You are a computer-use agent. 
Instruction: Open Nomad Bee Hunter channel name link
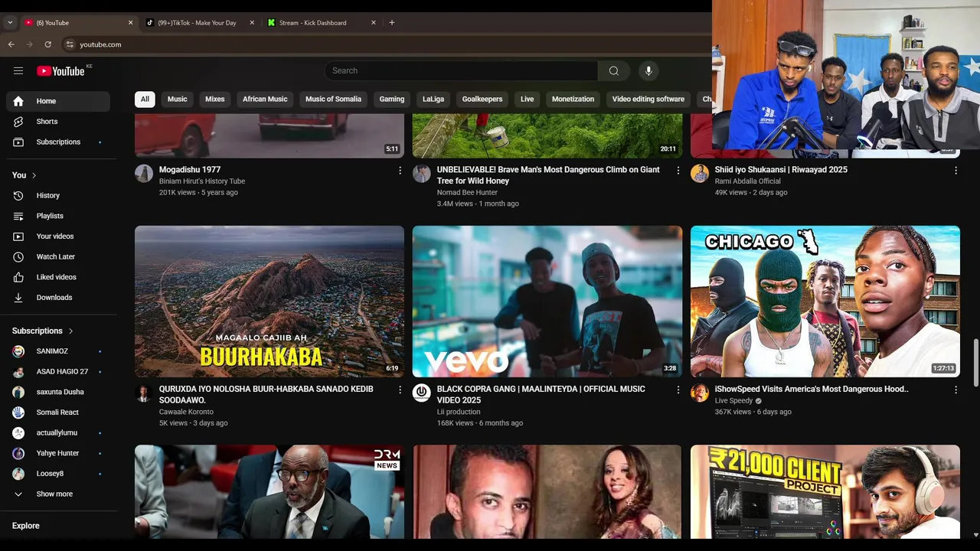click(467, 193)
